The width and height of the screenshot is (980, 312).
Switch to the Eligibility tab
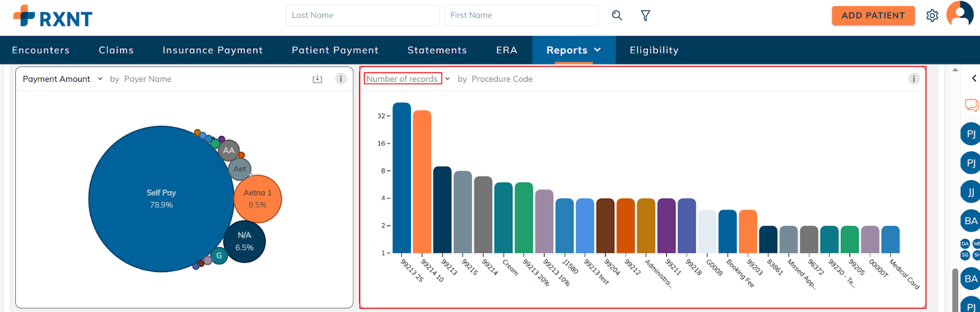pos(654,50)
